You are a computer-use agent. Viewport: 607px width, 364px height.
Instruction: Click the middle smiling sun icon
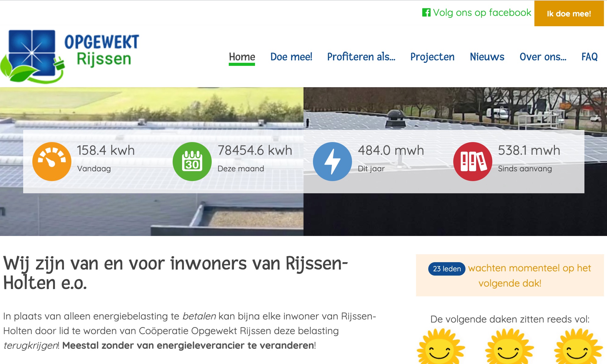click(x=509, y=346)
